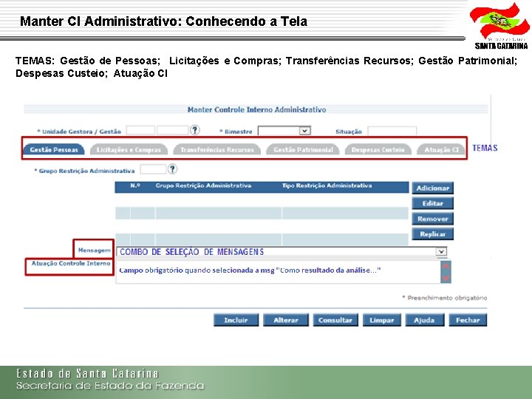Click the Grupo Restrição Administrativa input field

[153, 169]
